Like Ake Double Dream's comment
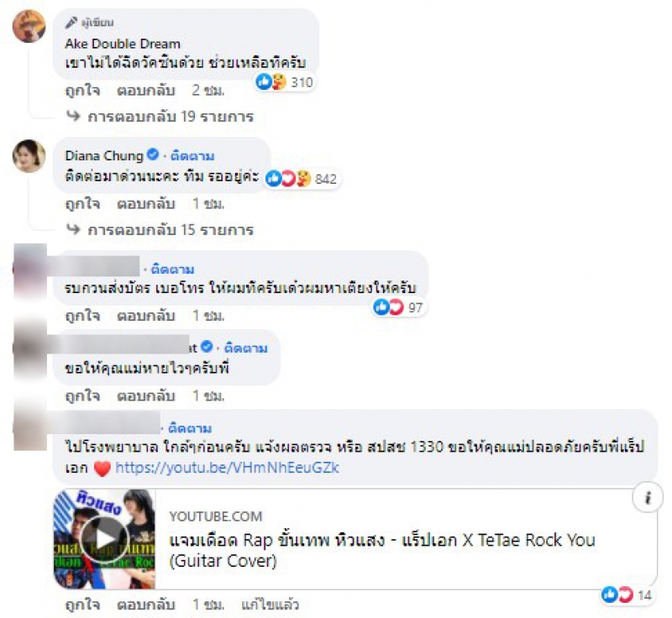Image resolution: width=672 pixels, height=618 pixels. [x=82, y=91]
